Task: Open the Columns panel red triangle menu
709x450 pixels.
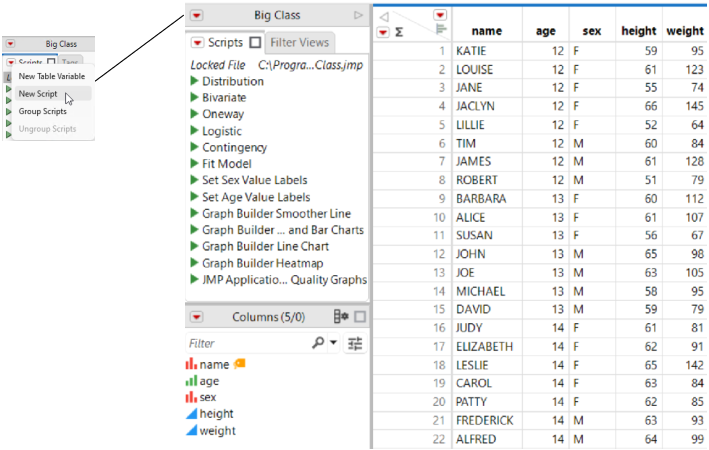Action: (x=197, y=317)
